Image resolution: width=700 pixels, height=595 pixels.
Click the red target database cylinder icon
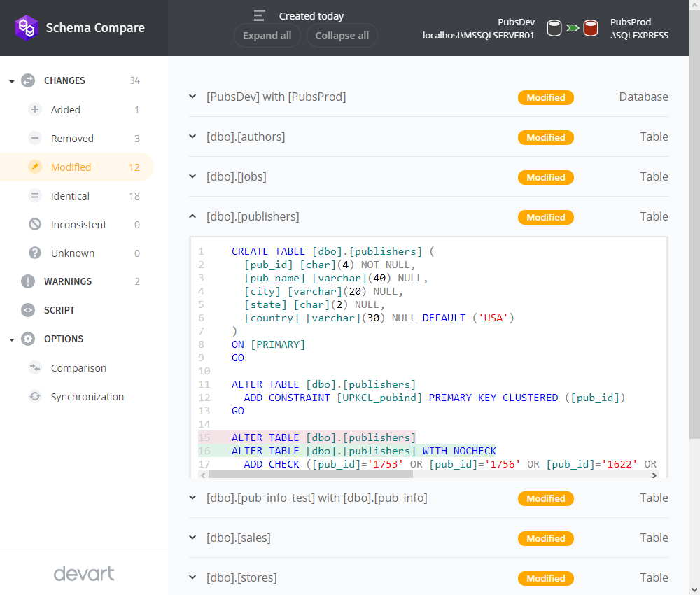591,28
